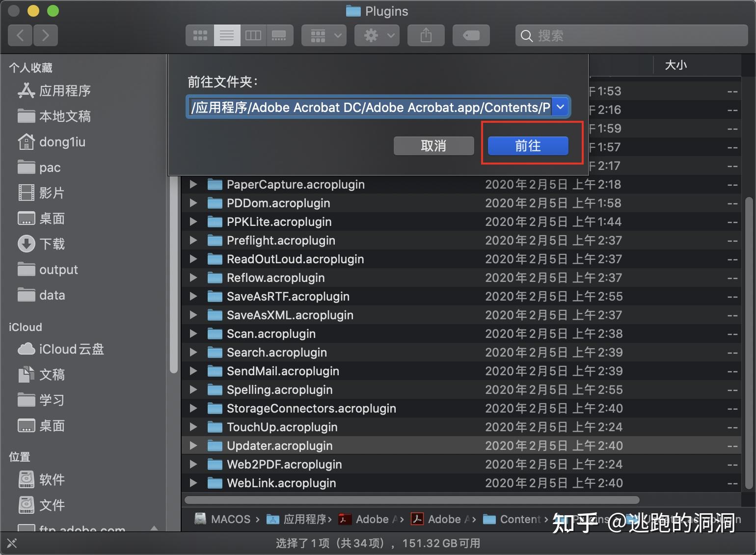Click the horizontal scrollbar of file list
Screen dimensions: 756x555
point(412,500)
